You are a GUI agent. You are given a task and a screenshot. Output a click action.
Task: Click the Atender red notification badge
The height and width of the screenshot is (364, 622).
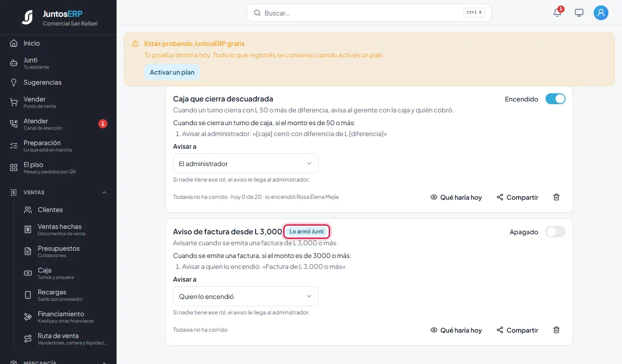point(103,123)
